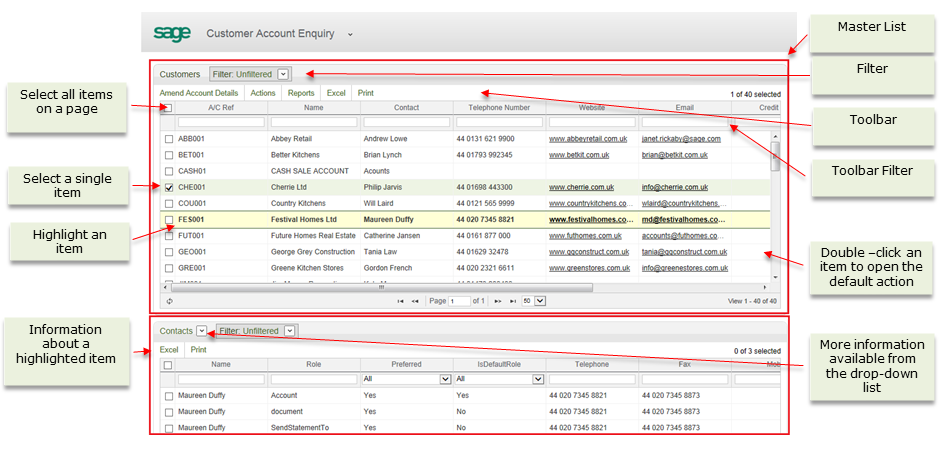The image size is (945, 453).
Task: Tick the checkbox for GRE001
Action: tap(169, 269)
